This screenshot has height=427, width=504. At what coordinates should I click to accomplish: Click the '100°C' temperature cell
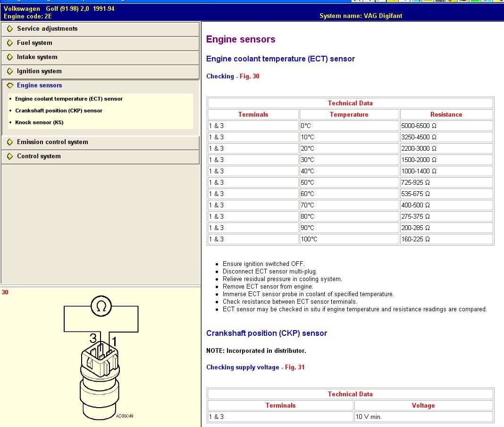coord(349,239)
